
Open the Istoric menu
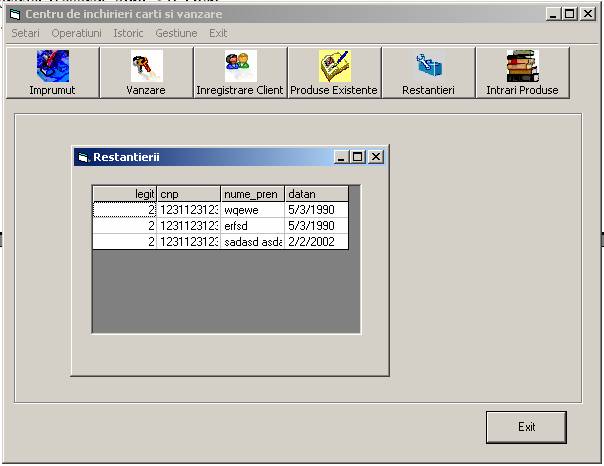[x=128, y=33]
